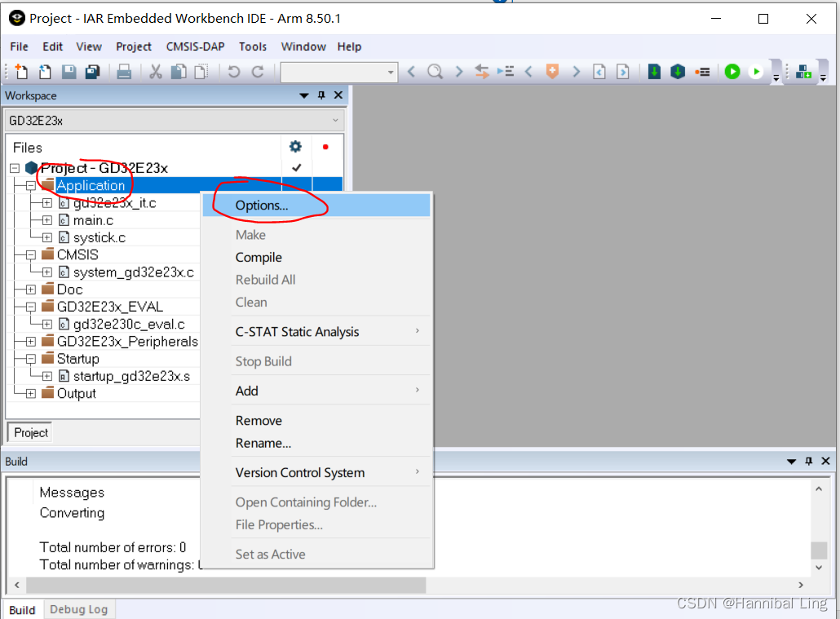This screenshot has height=619, width=840.
Task: Open the Version Control System submenu
Action: (316, 473)
